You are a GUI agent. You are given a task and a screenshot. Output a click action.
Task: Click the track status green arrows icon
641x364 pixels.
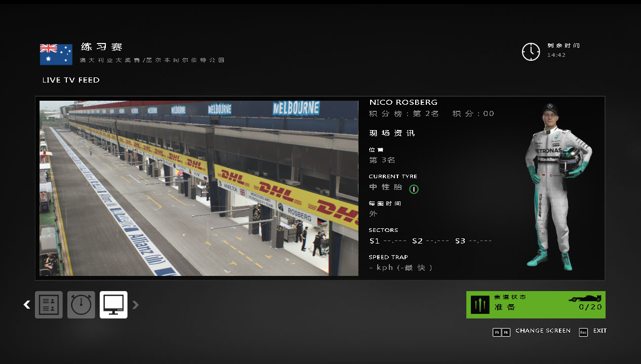pyautogui.click(x=479, y=305)
